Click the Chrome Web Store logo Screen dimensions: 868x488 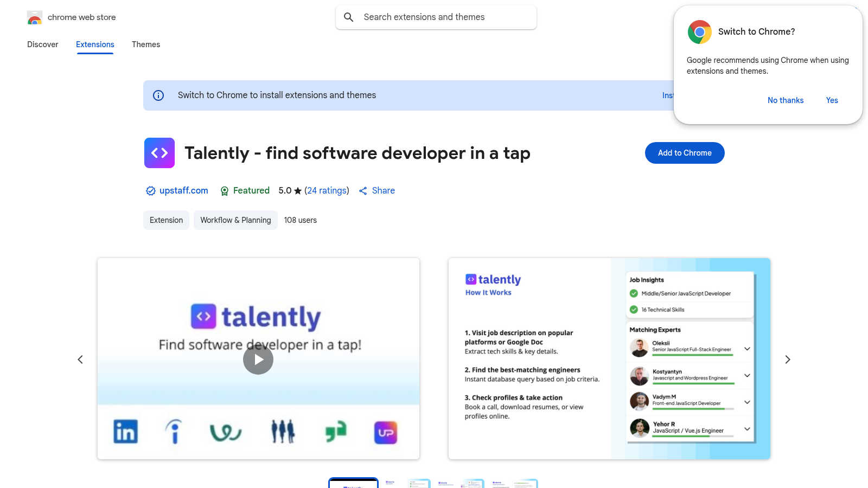[x=35, y=17]
